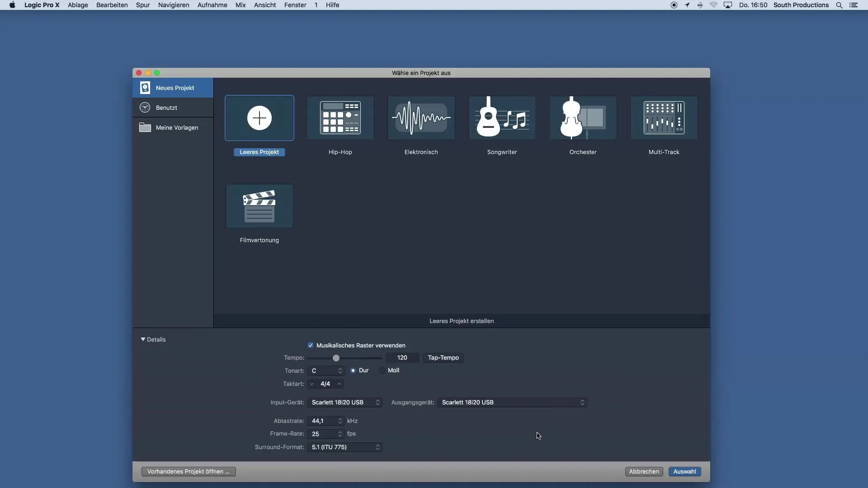
Task: Open the Fenster menu
Action: tap(295, 5)
